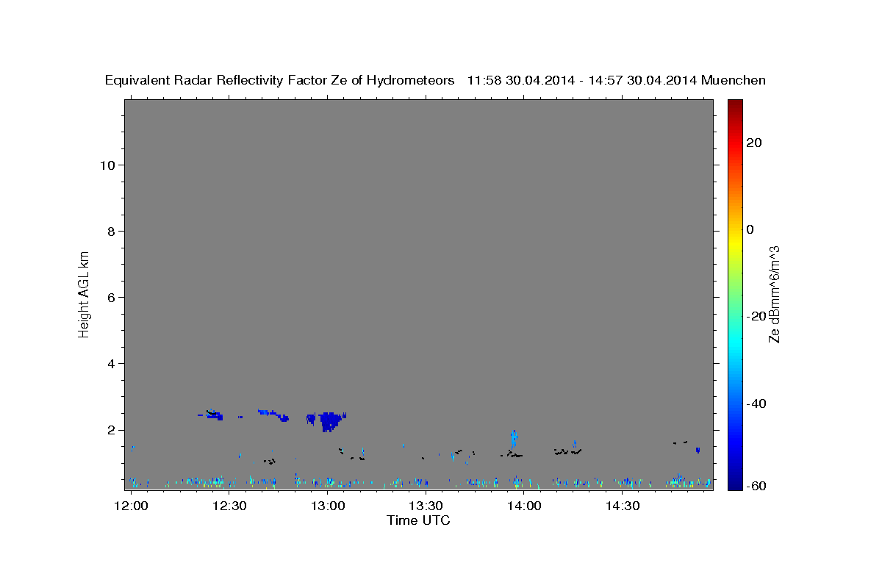Click the '12:30' time tick label
The height and width of the screenshot is (588, 882).
(x=229, y=506)
